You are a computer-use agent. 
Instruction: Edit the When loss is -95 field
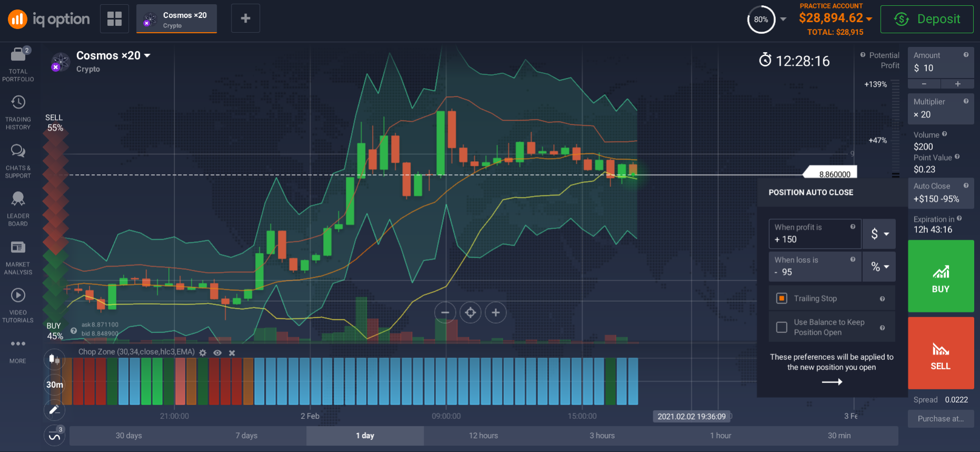815,267
